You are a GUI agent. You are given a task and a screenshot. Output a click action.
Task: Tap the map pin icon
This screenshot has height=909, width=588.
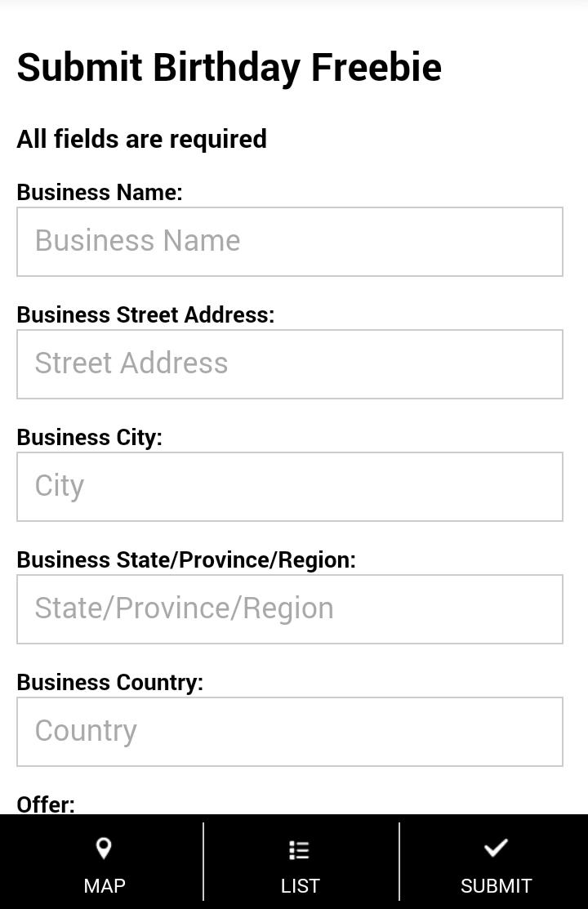(104, 849)
